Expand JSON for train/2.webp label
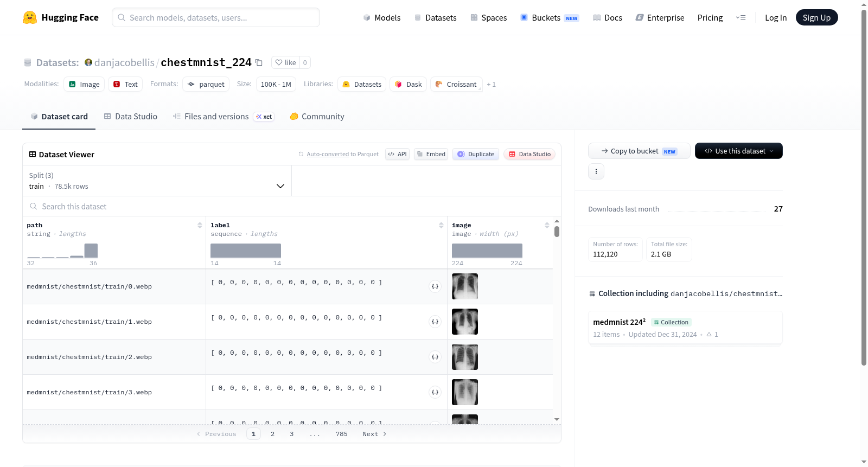This screenshot has width=868, height=467. (x=435, y=357)
